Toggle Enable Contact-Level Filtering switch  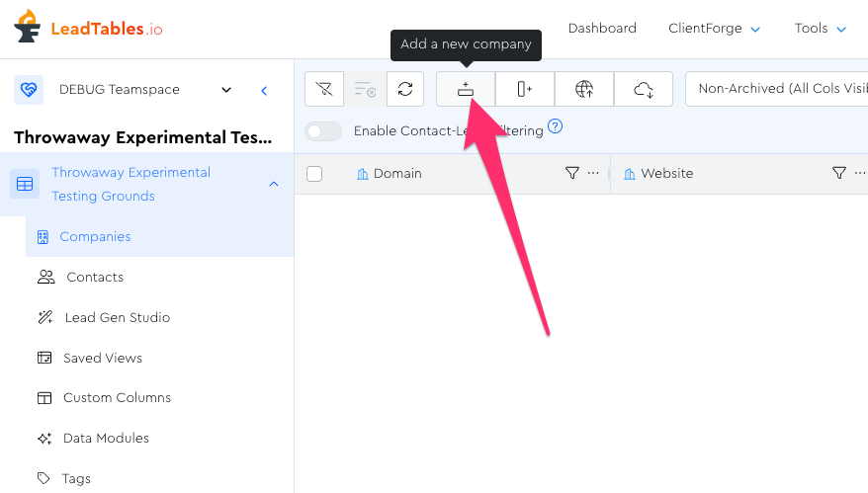tap(323, 130)
